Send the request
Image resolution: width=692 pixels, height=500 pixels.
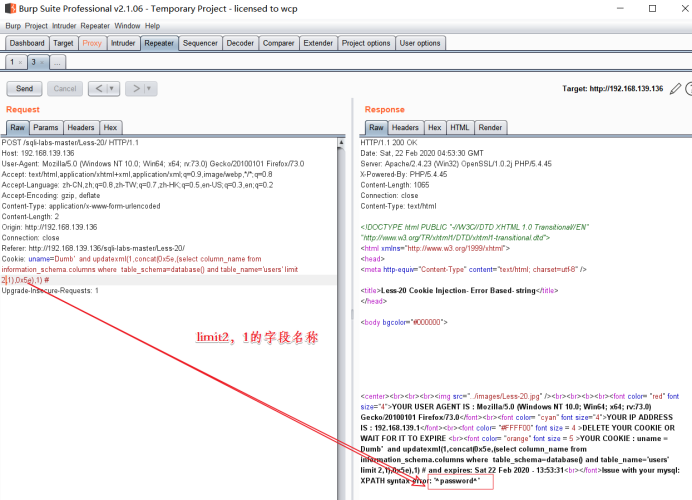pyautogui.click(x=24, y=89)
